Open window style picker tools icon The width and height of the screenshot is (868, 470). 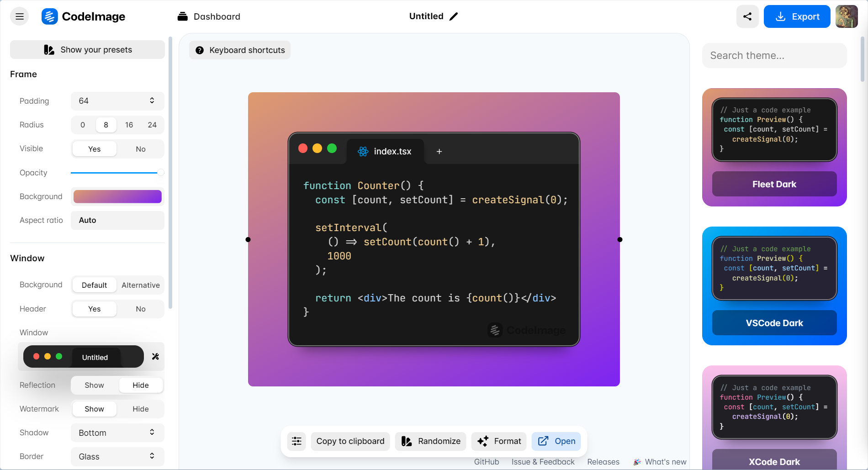(x=155, y=357)
